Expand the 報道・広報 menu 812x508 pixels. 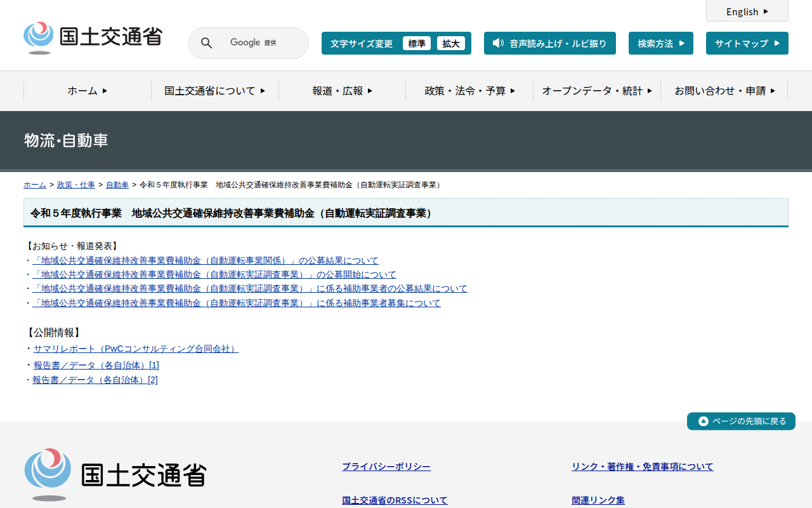[x=342, y=91]
